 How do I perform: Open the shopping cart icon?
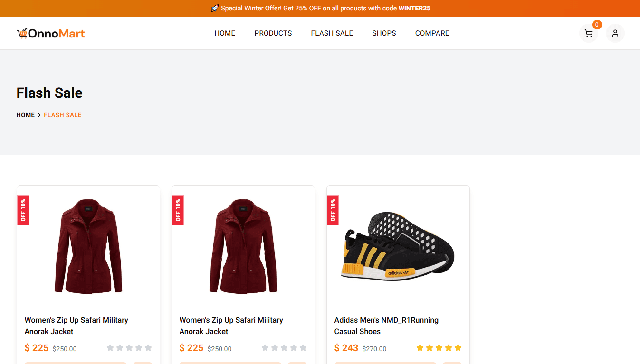point(589,33)
